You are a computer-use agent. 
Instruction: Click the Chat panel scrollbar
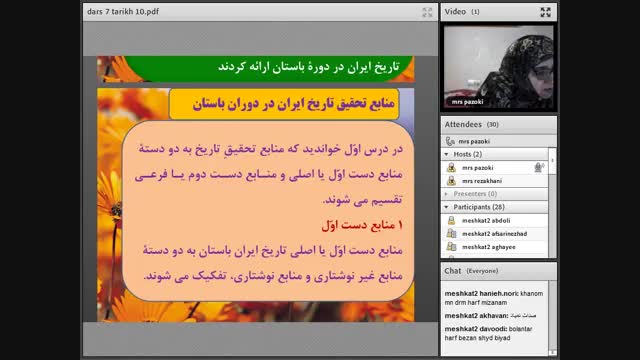(552, 318)
